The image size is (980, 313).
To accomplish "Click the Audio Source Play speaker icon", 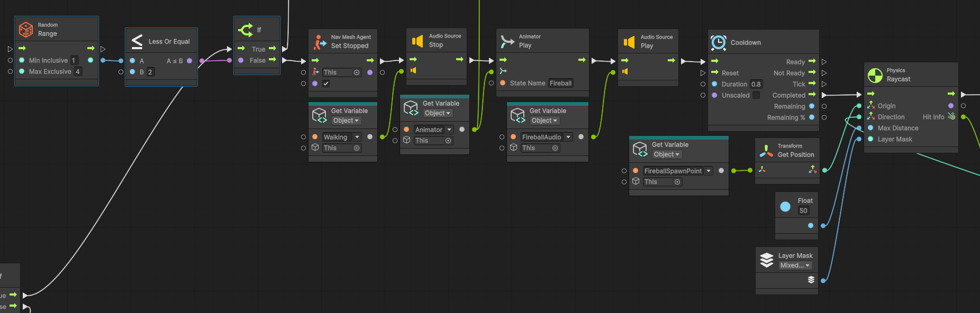I will click(x=629, y=42).
